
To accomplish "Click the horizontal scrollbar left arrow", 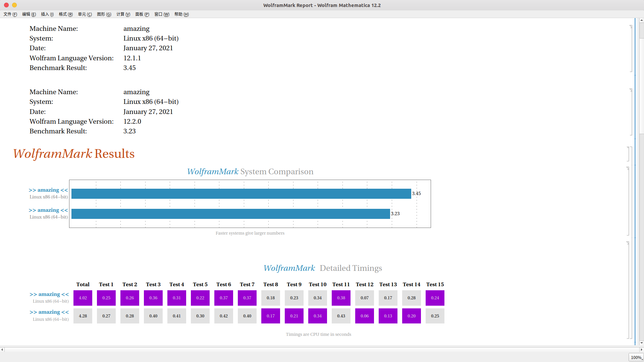I will 2,350.
